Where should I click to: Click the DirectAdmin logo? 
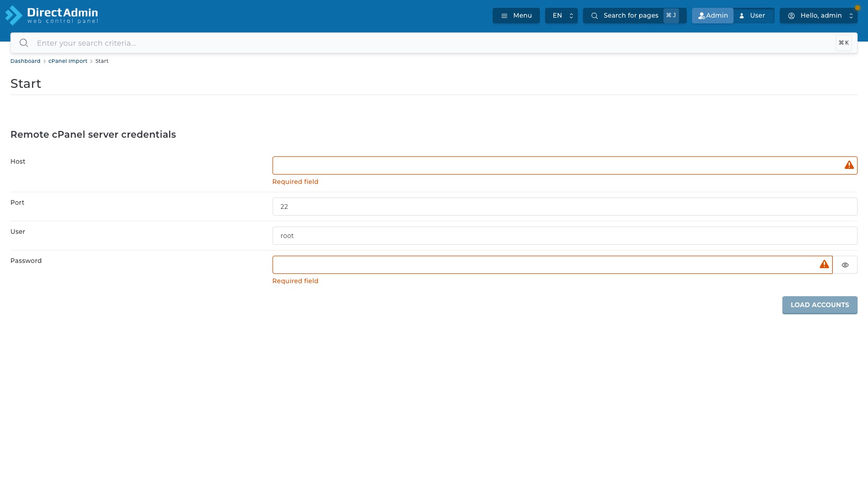pos(52,16)
